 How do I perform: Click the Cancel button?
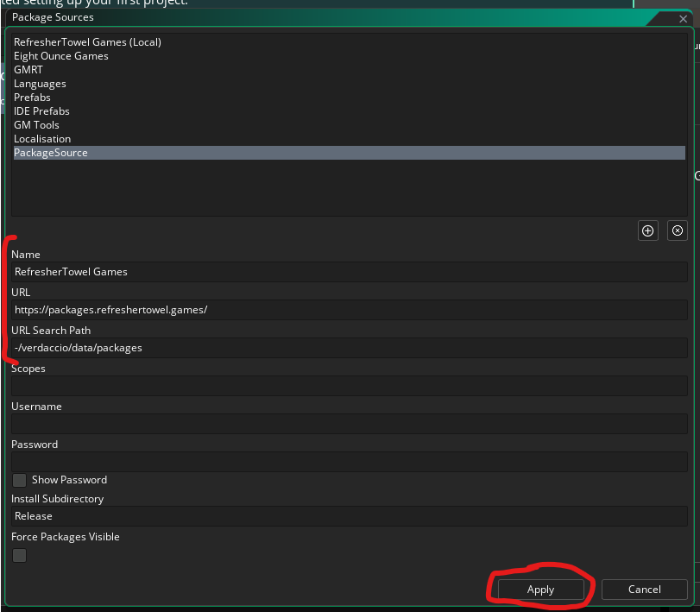(x=644, y=590)
